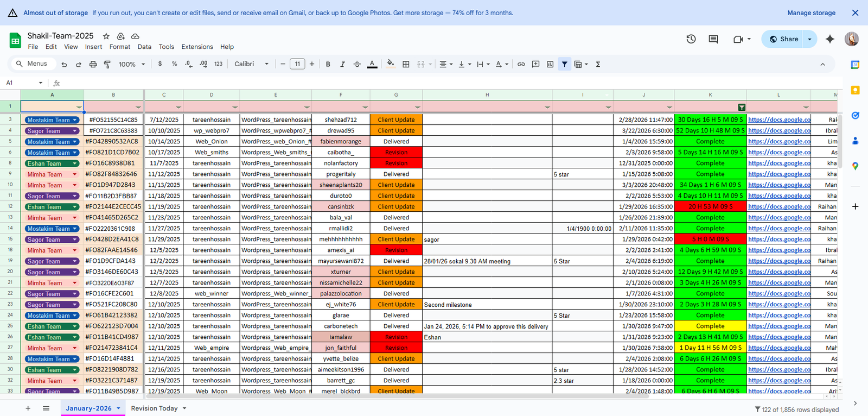This screenshot has width=868, height=416.
Task: Click the A1 name box field
Action: 22,83
